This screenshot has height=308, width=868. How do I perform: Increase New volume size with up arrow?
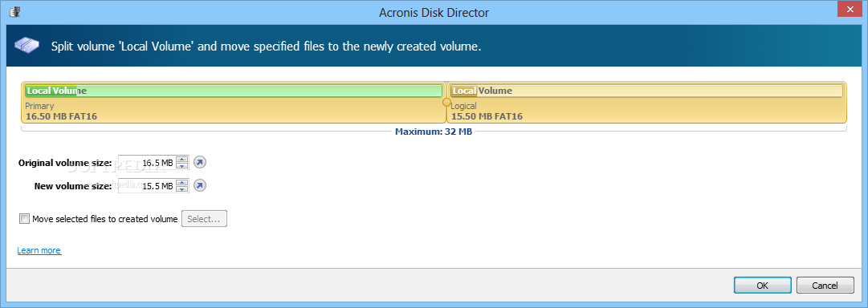(x=182, y=183)
